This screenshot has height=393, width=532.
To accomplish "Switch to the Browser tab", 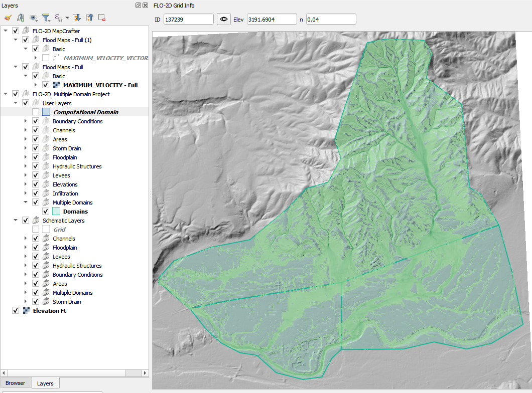I will pos(16,383).
